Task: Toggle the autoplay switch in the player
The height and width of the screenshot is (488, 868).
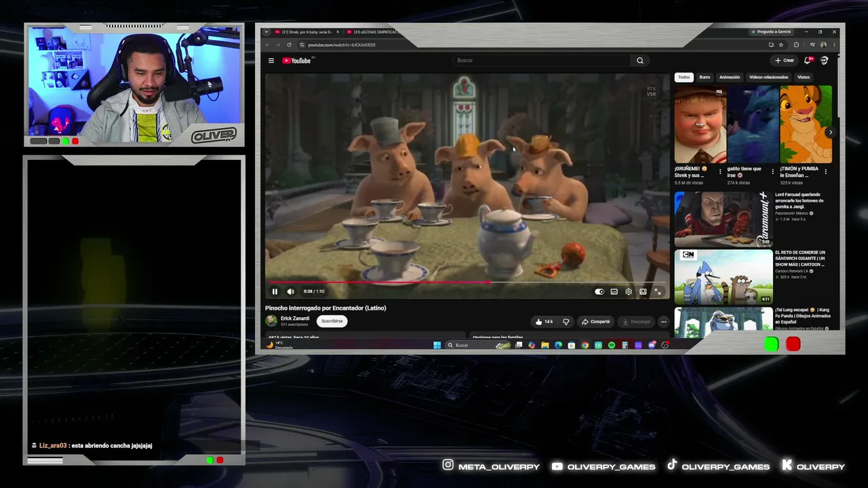Action: coord(599,291)
